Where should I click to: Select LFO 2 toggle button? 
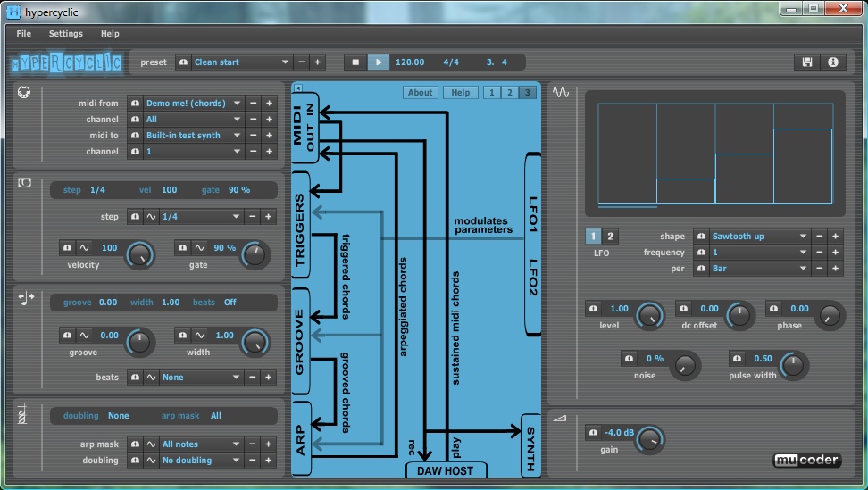tap(610, 237)
